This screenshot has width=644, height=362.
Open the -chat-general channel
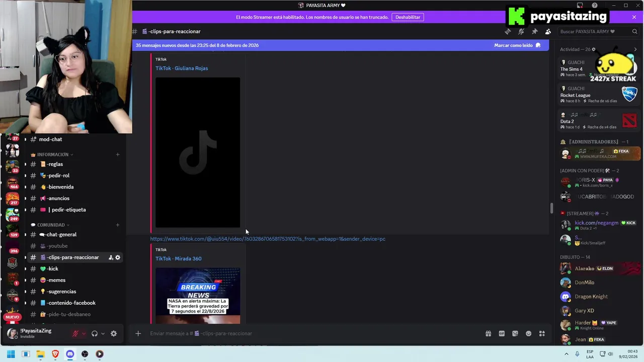[73, 235]
